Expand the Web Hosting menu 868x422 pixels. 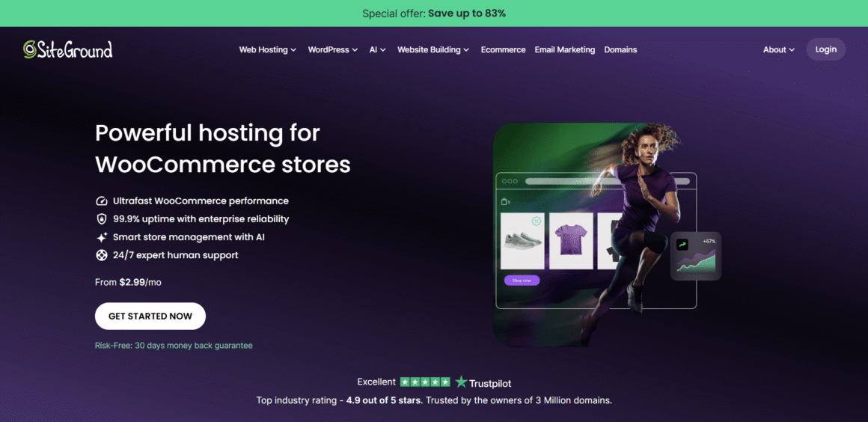[267, 49]
